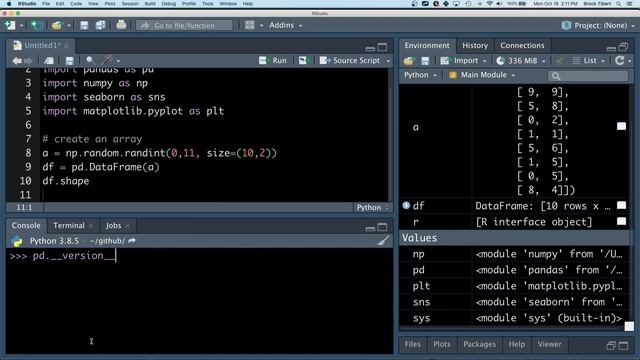Open the Plots tab

(442, 344)
